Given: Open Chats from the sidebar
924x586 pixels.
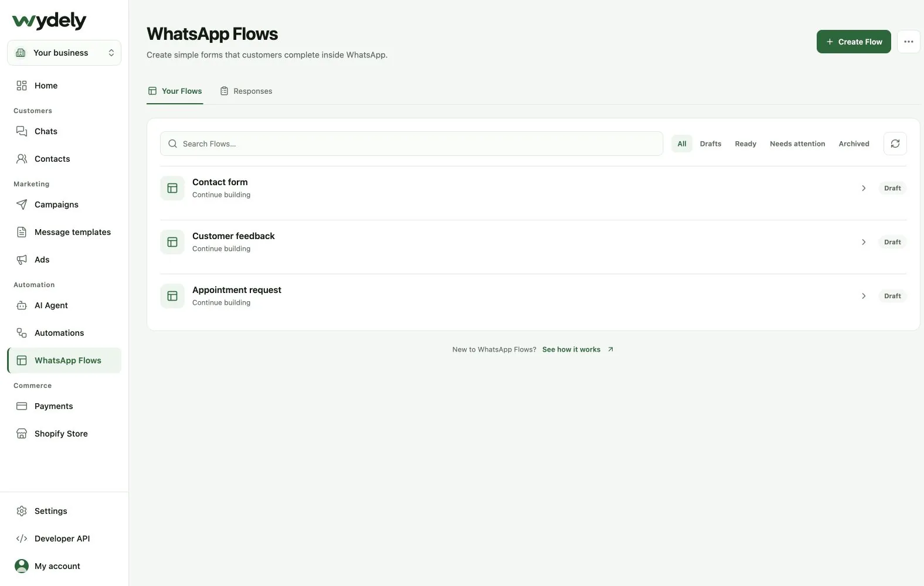Looking at the screenshot, I should coord(64,131).
